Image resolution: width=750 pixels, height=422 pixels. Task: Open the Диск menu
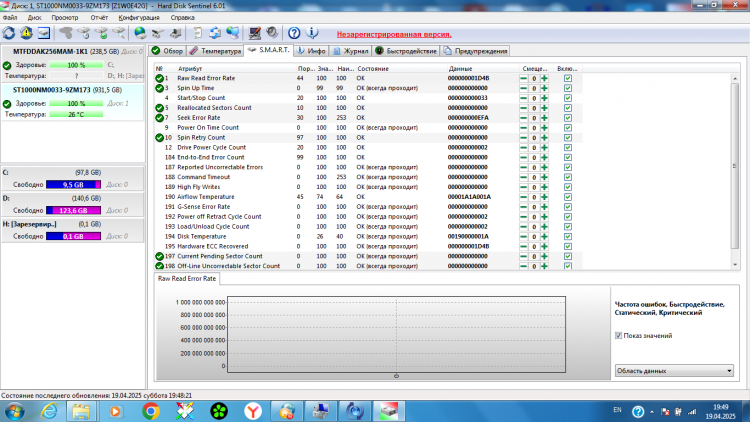(34, 18)
